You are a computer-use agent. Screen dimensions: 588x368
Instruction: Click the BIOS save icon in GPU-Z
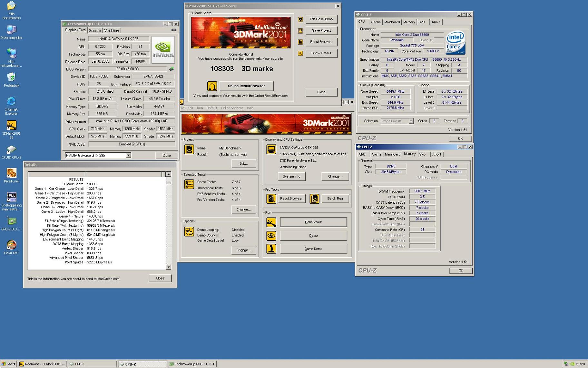coord(171,69)
